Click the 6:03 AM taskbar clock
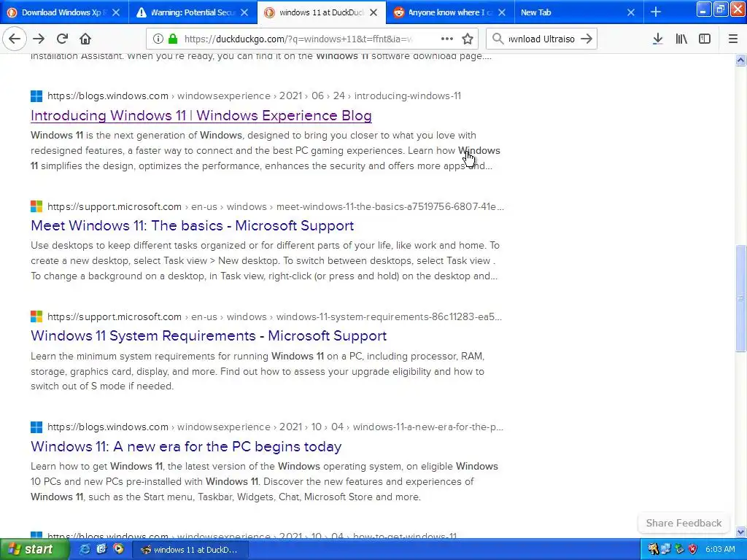 720,550
